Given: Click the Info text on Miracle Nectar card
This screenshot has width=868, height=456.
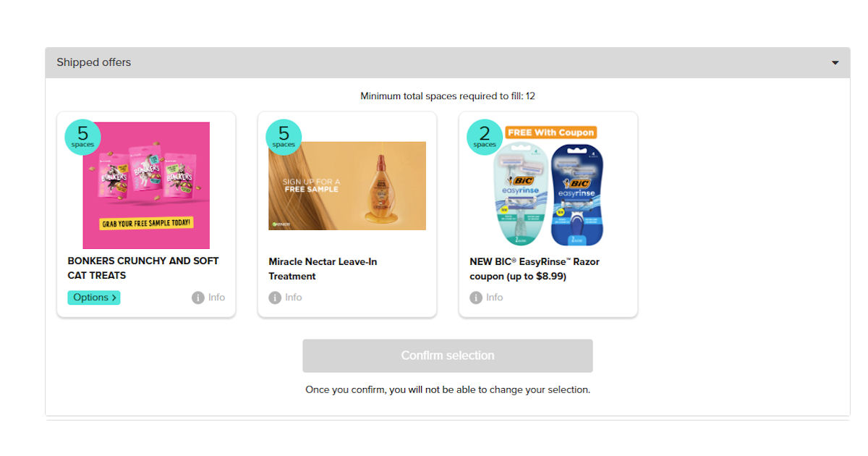Looking at the screenshot, I should coord(293,297).
